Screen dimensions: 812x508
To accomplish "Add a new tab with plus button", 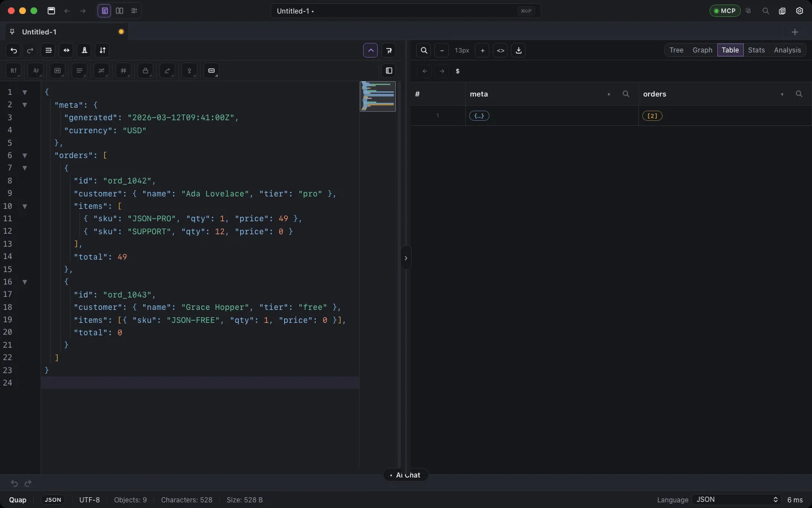I will click(795, 32).
